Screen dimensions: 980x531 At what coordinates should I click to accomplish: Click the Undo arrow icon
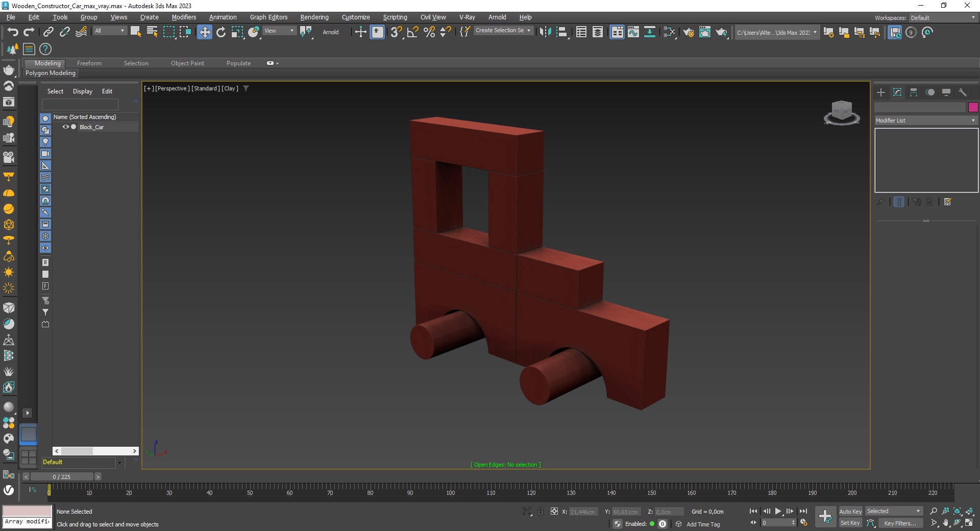pyautogui.click(x=13, y=32)
